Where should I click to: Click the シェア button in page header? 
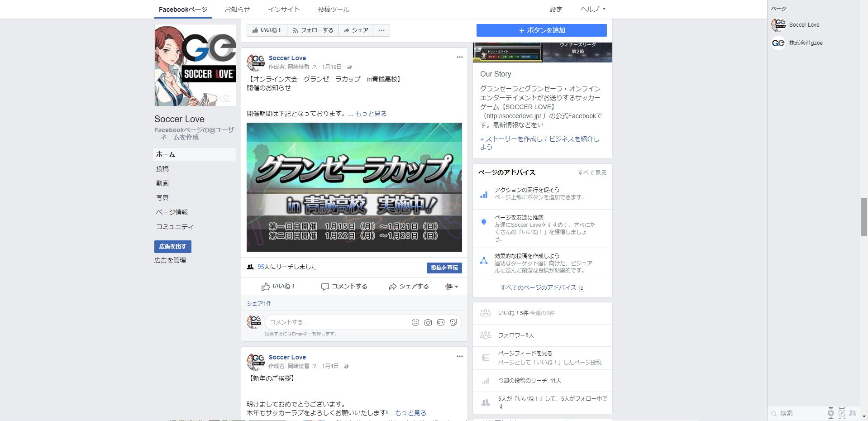[356, 30]
